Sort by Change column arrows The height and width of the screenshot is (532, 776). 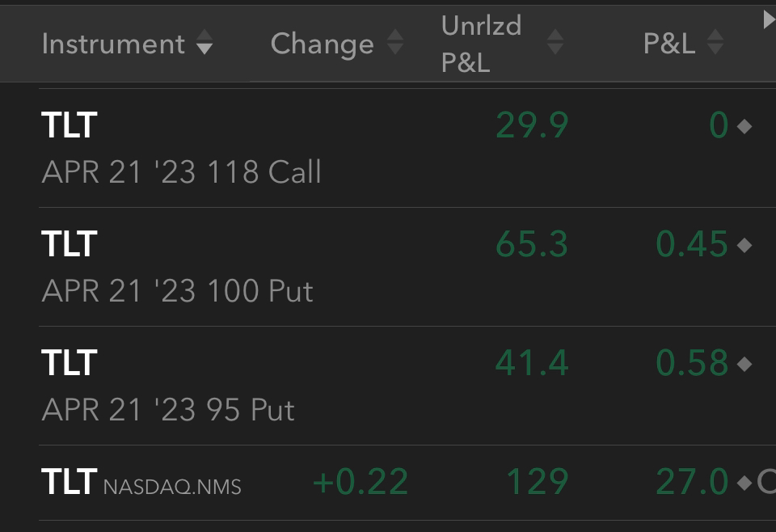click(395, 41)
